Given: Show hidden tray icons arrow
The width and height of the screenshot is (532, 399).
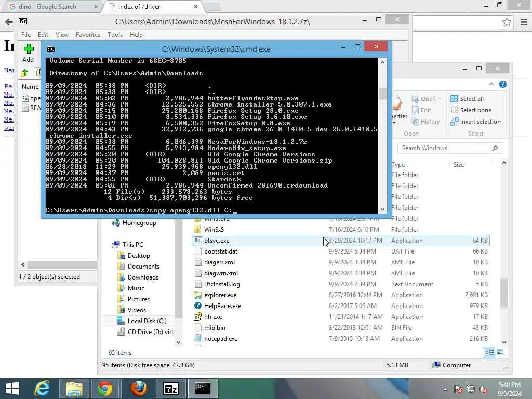Looking at the screenshot, I should (445, 389).
